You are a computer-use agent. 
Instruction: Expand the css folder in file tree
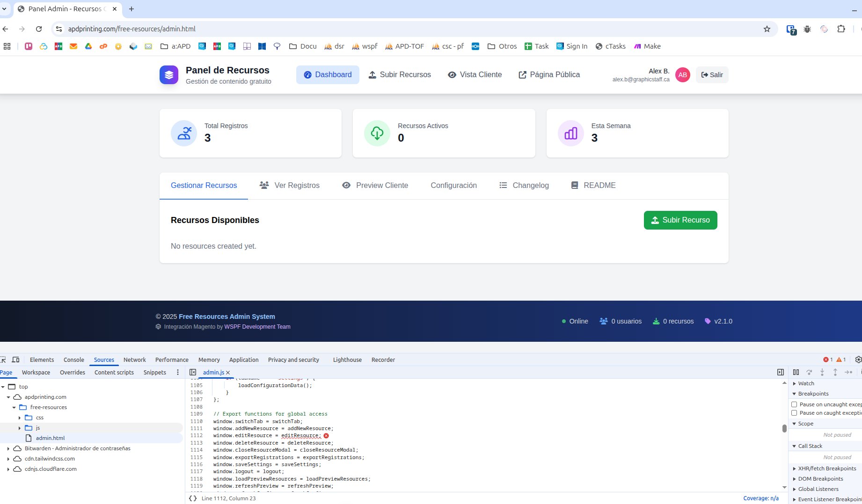[x=20, y=418]
